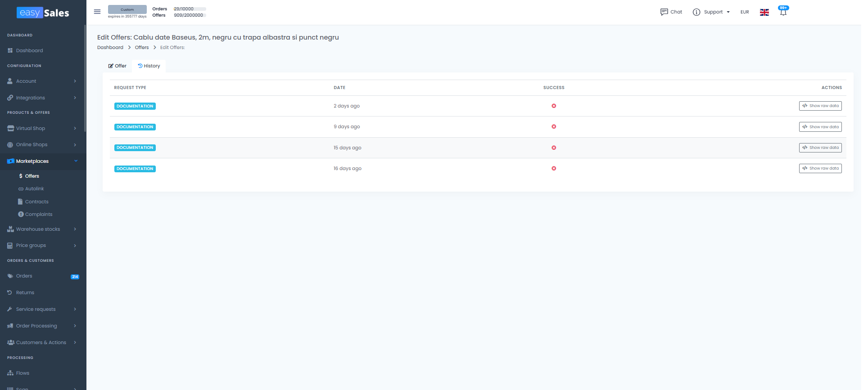This screenshot has height=390, width=868.
Task: Expand the Price groups chevron
Action: point(75,246)
